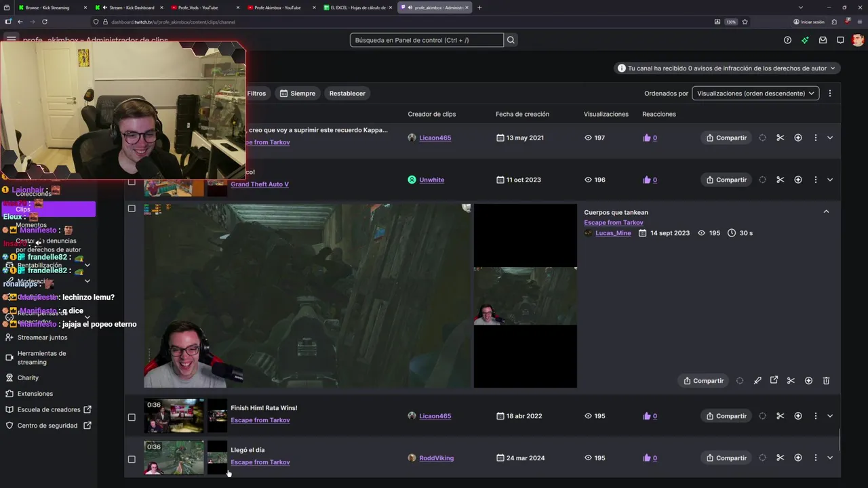Click the green sparkle icon in header
This screenshot has height=488, width=868.
coord(805,40)
